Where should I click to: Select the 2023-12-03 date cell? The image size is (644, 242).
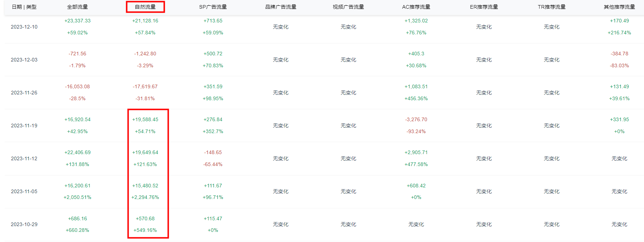pyautogui.click(x=24, y=60)
